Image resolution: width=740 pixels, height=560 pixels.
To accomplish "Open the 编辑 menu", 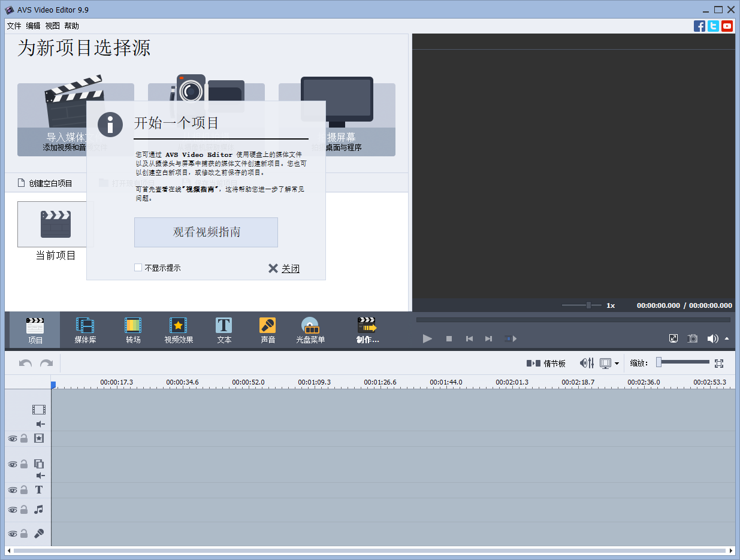I will coord(33,26).
